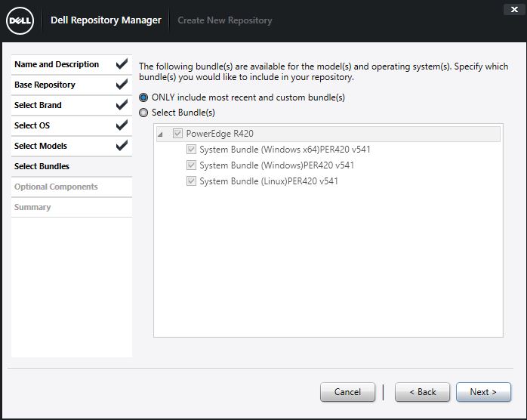Toggle System Bundle (Linux)PER420 v541 checkbox

coord(191,181)
